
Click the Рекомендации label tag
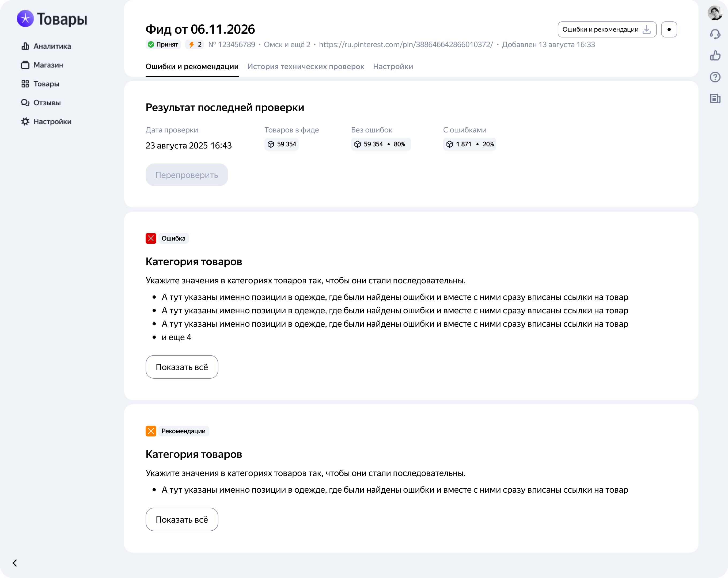pyautogui.click(x=184, y=431)
